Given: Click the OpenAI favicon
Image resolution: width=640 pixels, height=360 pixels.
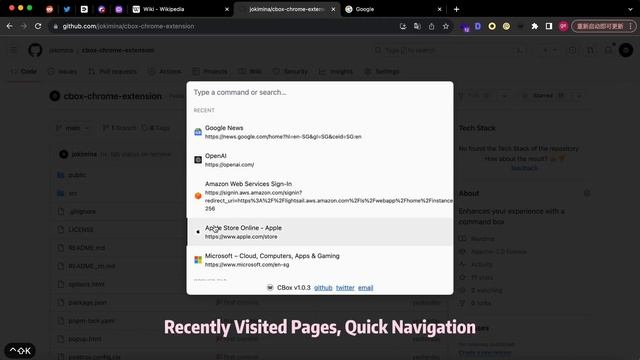Looking at the screenshot, I should [198, 160].
